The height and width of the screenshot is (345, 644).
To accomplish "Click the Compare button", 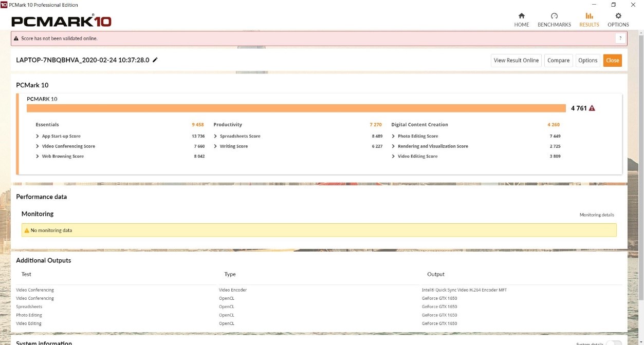I will pos(558,61).
